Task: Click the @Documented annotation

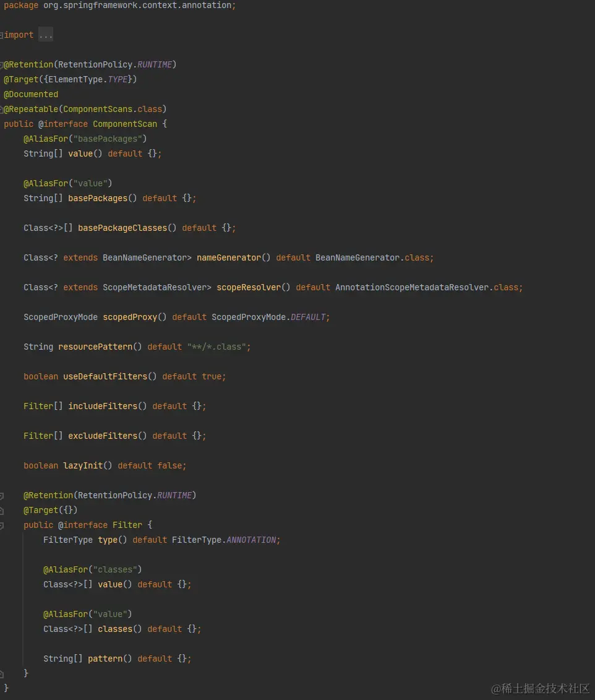Action: pos(31,94)
